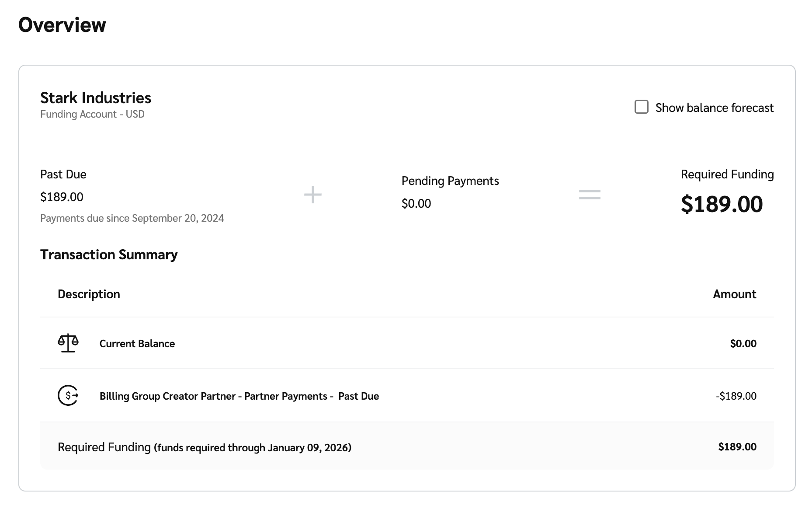
Task: Click the large Required Funding $189.00 total
Action: tap(722, 204)
